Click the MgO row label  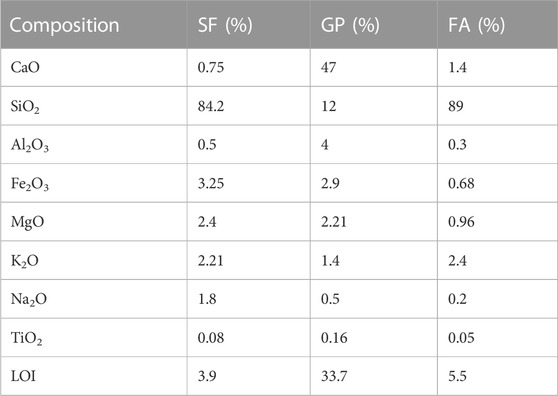[x=27, y=222]
